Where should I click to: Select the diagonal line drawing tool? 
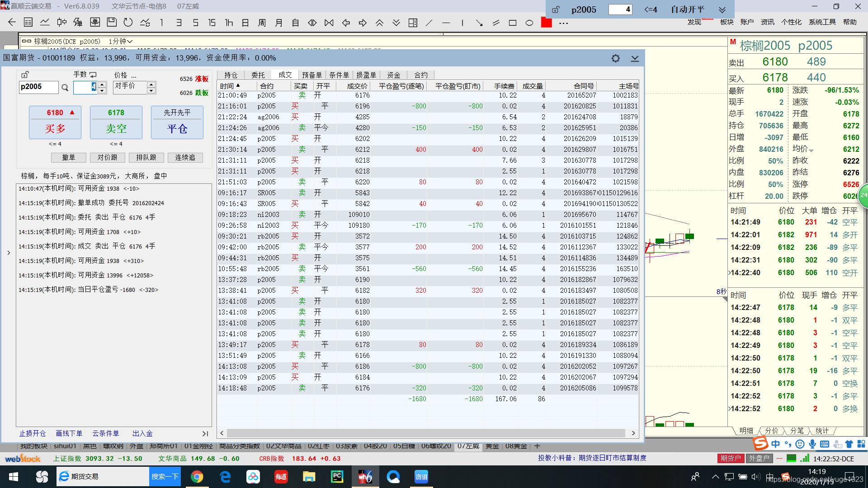pos(429,22)
